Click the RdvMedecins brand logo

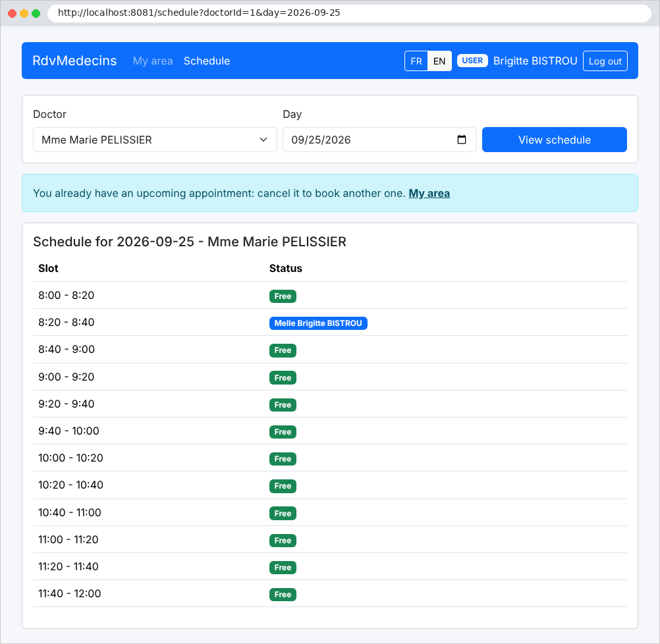coord(74,61)
